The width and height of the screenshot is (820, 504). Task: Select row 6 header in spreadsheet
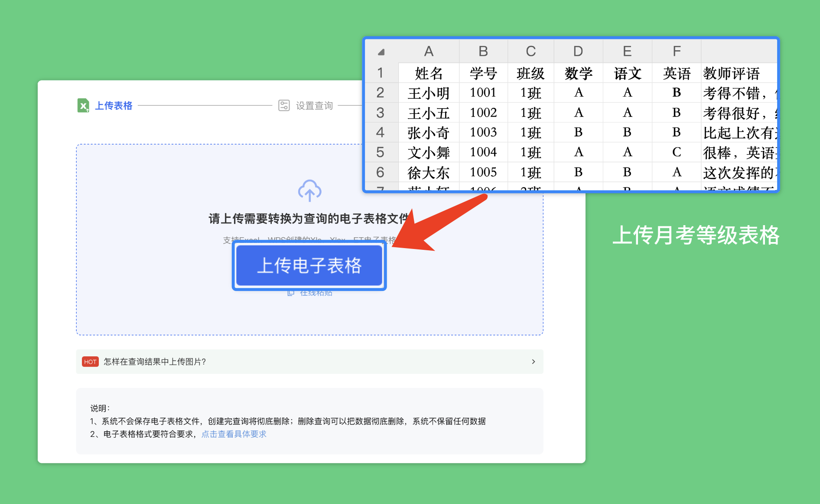coord(381,172)
